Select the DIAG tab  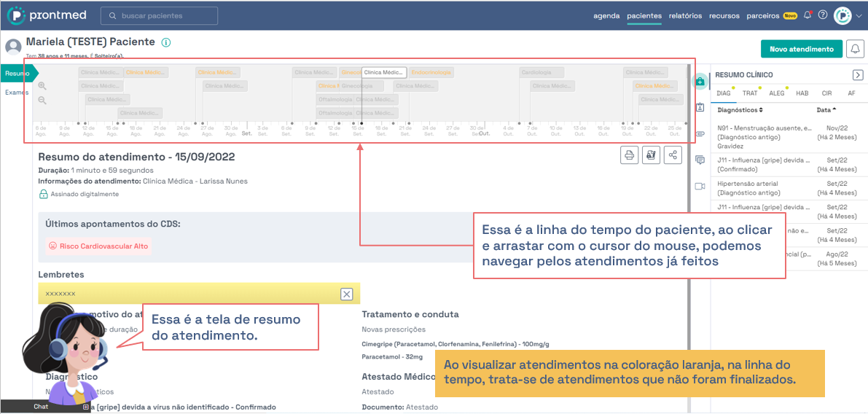pyautogui.click(x=723, y=93)
